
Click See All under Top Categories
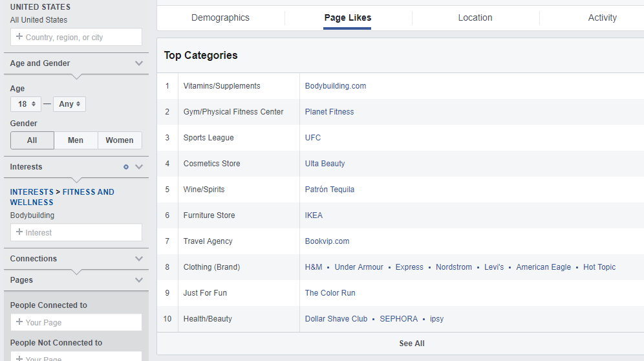[411, 344]
